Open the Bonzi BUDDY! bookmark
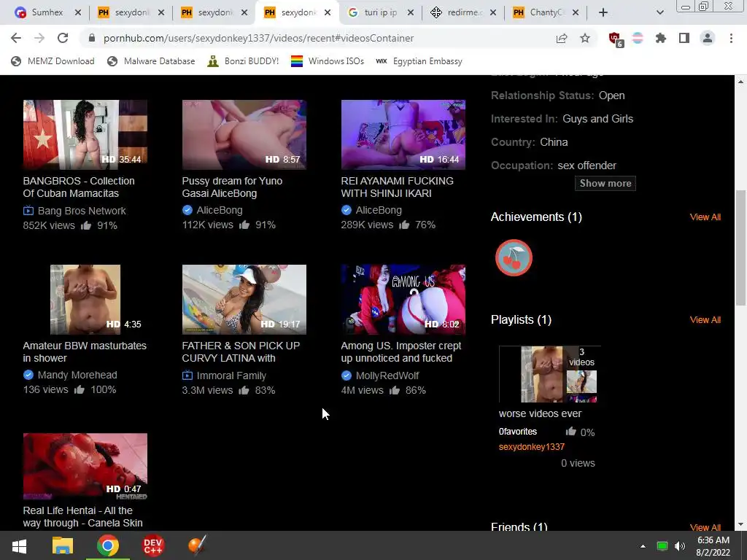 tap(243, 61)
